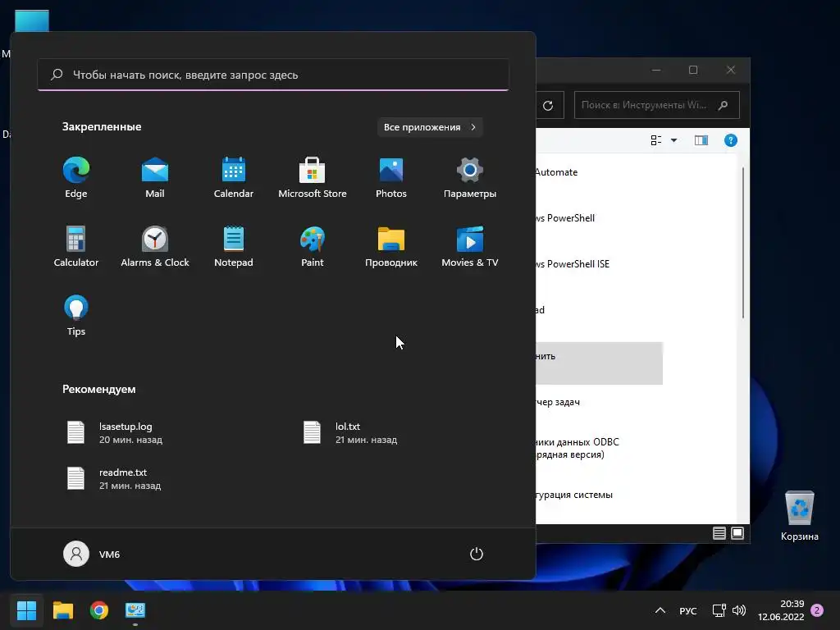Open the Tips app
840x630 pixels.
coord(76,316)
